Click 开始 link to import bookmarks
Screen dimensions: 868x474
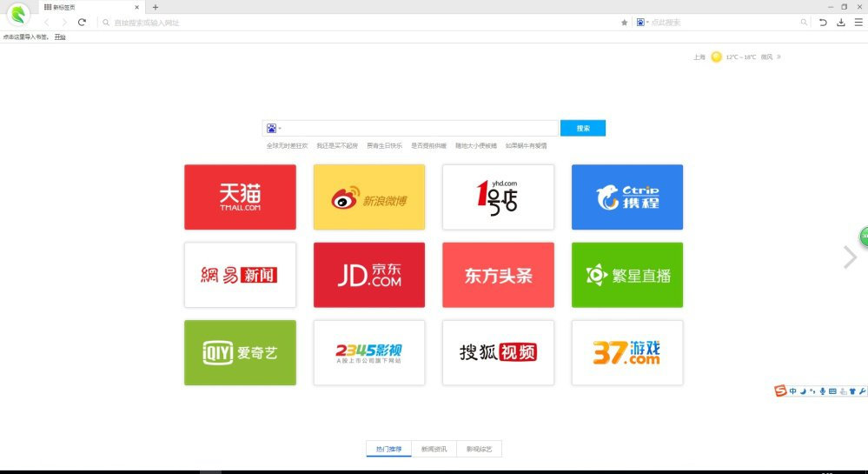coord(60,37)
